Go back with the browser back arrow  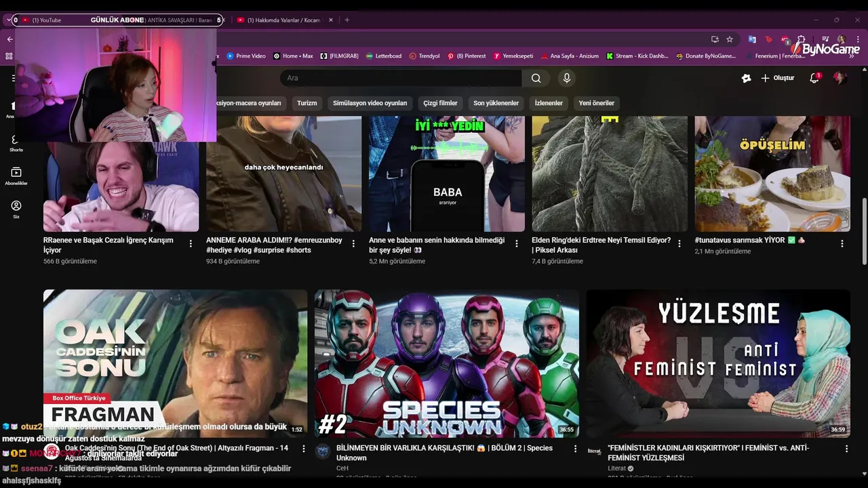[x=9, y=39]
